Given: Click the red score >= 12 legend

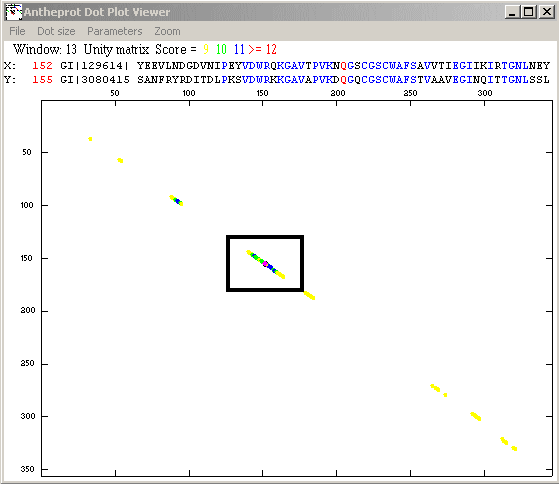Looking at the screenshot, I should click(262, 49).
